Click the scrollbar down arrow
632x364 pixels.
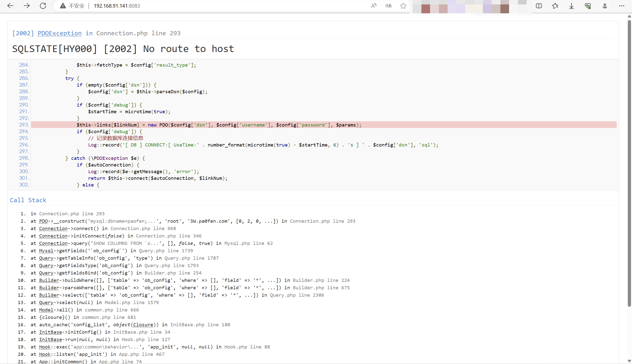[629, 361]
